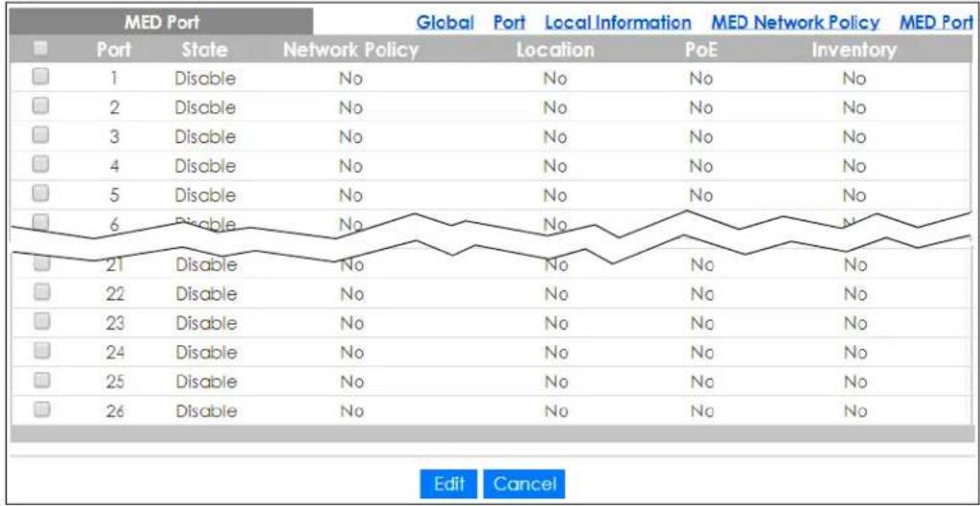The width and height of the screenshot is (980, 506).
Task: Tick the port 5 row checkbox
Action: coord(40,195)
